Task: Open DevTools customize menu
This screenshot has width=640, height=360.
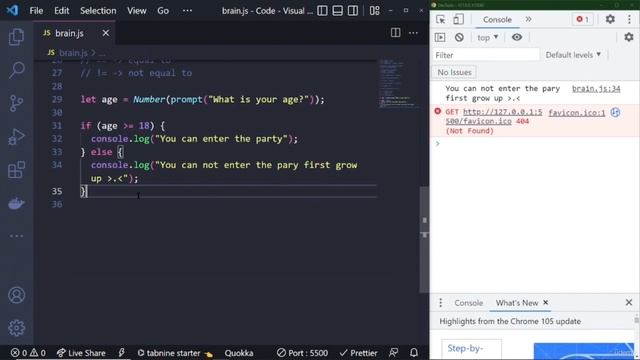Action: tap(629, 19)
